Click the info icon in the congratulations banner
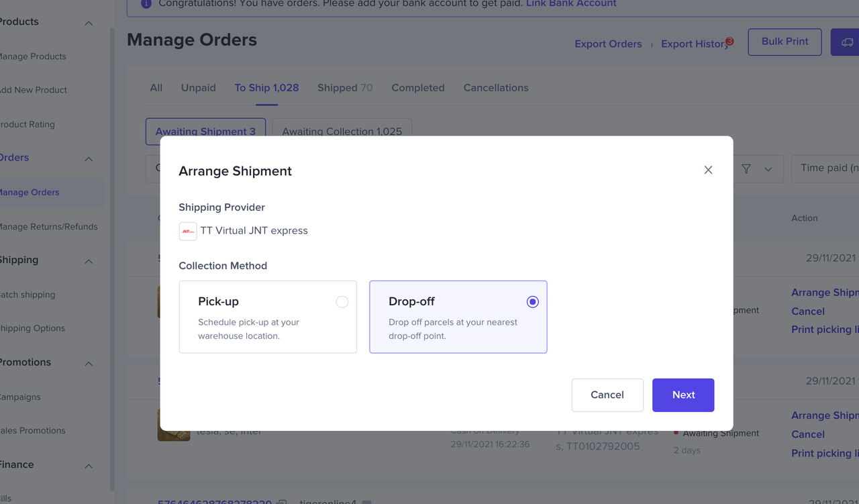The height and width of the screenshot is (504, 859). (146, 4)
